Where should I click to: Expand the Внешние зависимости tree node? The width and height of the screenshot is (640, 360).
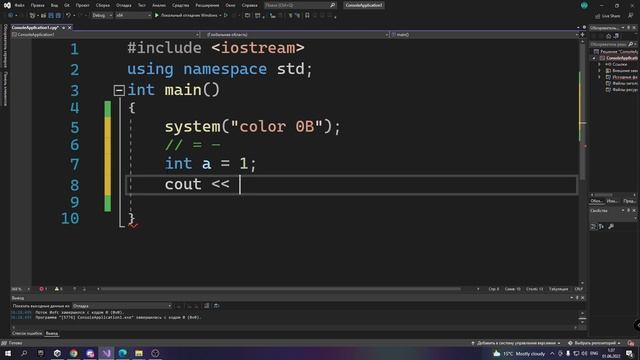click(600, 71)
